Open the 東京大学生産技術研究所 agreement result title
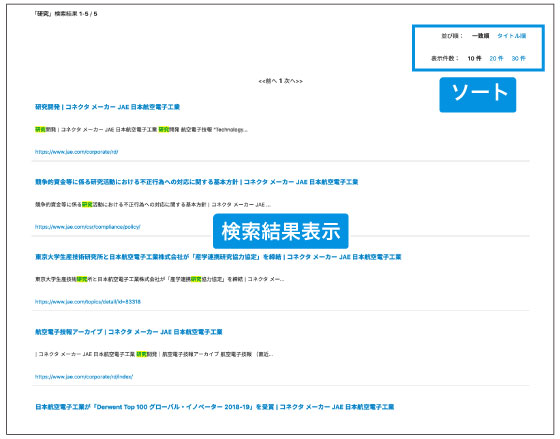Screen dimensions: 560x439 tap(218, 257)
